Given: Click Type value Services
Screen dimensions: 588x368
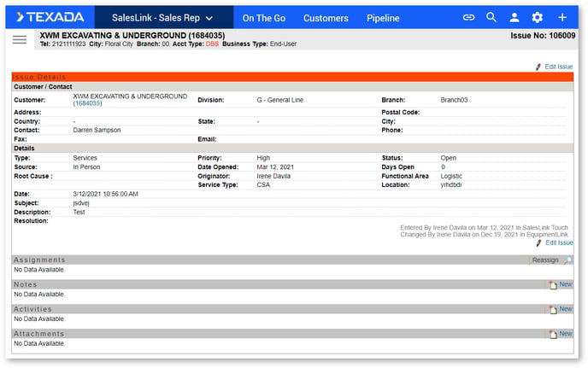Looking at the screenshot, I should [x=85, y=158].
